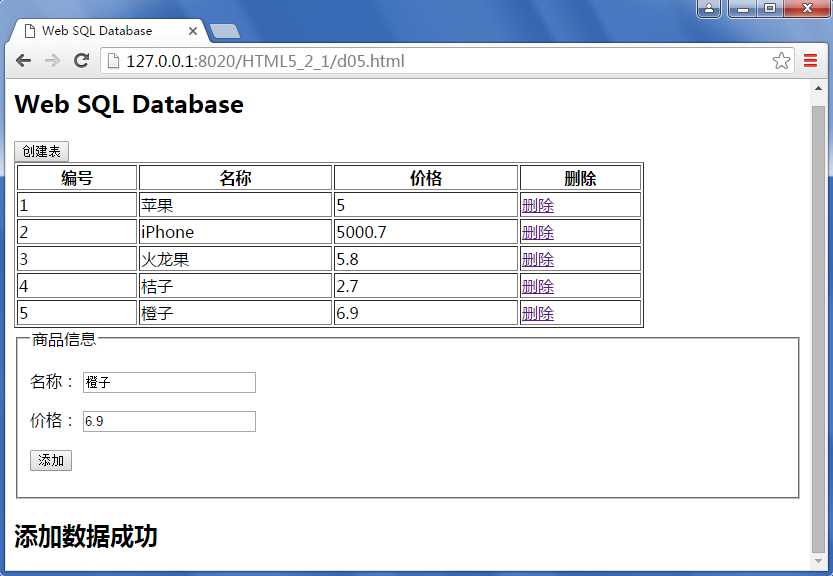Click the cell containing iPhone

(235, 232)
